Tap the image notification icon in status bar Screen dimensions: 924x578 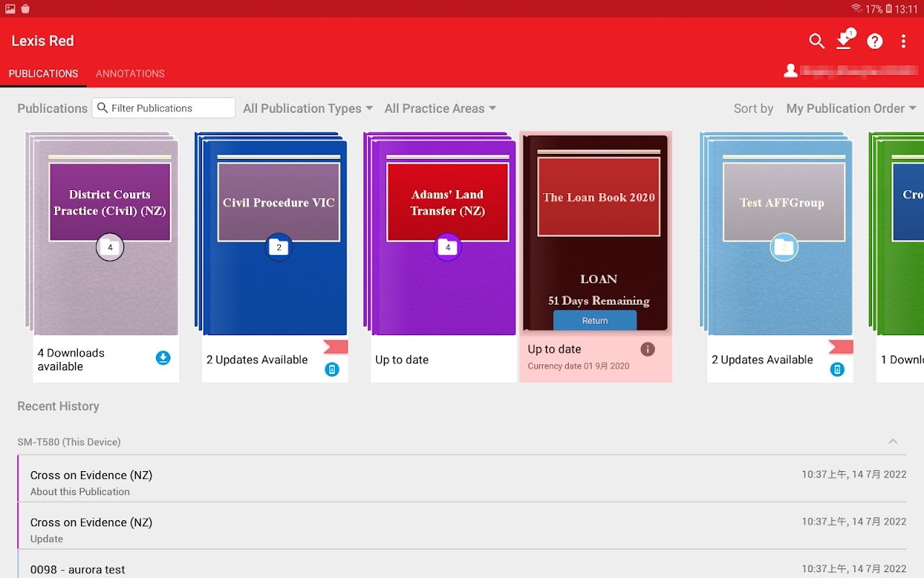click(10, 9)
